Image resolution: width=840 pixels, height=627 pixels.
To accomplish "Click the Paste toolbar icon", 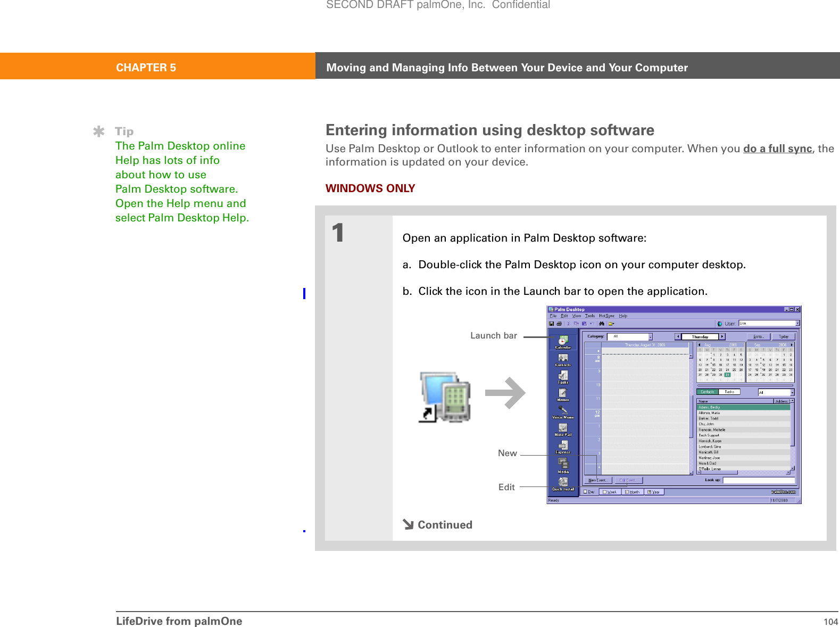I will pyautogui.click(x=584, y=324).
